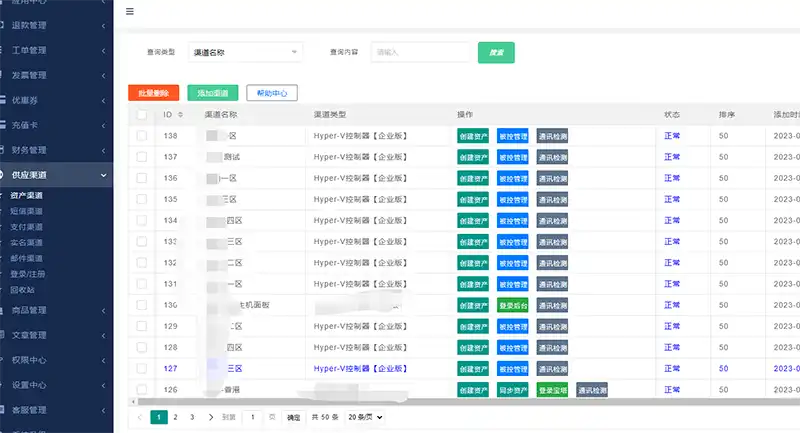Click 创建资产 for row 134
800x433 pixels.
point(473,221)
